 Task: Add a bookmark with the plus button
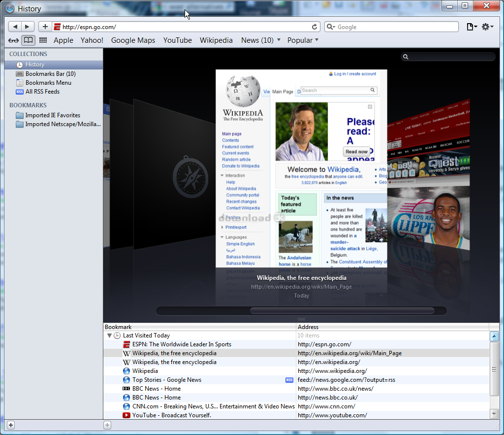click(45, 27)
